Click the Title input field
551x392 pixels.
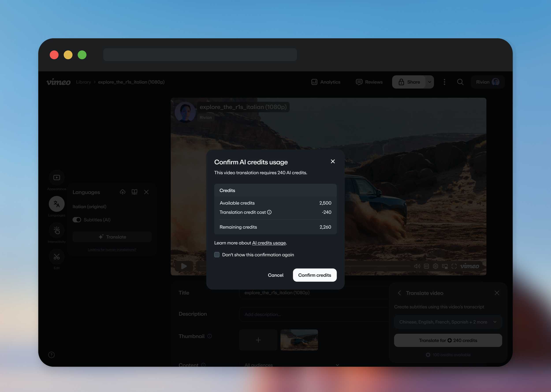point(314,293)
